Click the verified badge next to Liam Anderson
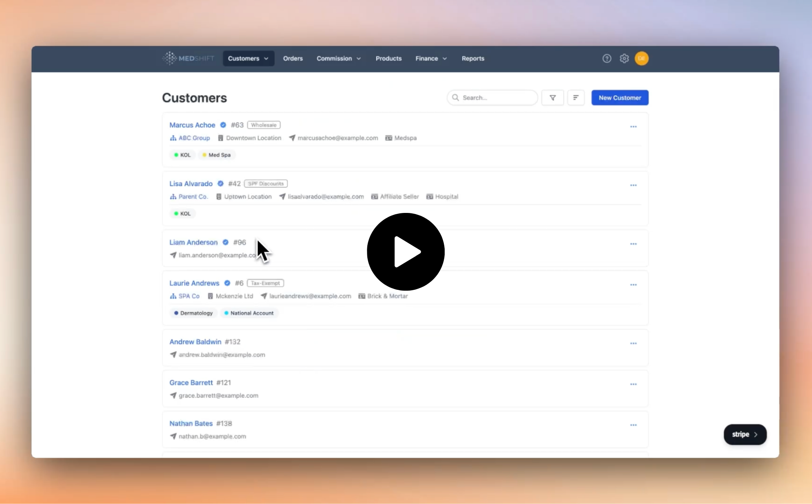This screenshot has width=812, height=504. [x=225, y=242]
